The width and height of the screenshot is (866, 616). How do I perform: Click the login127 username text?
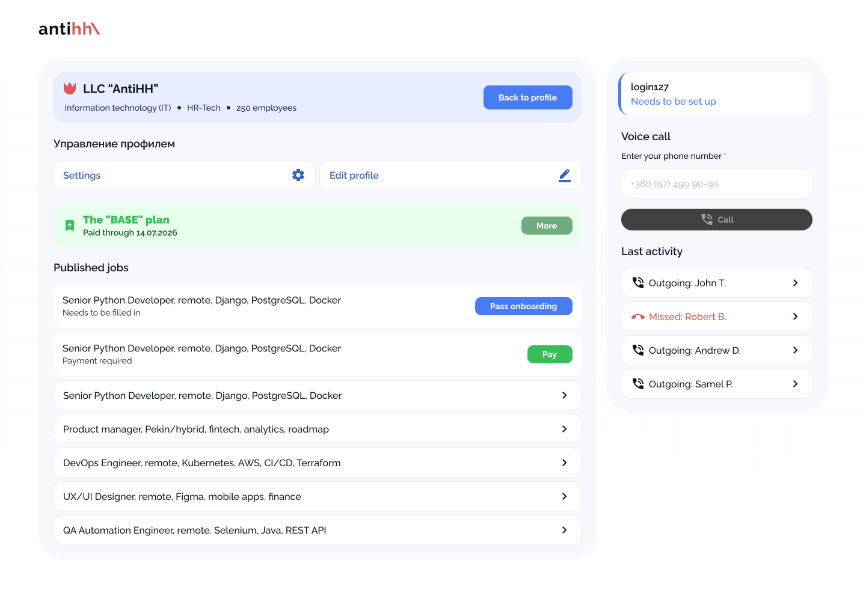[x=649, y=87]
